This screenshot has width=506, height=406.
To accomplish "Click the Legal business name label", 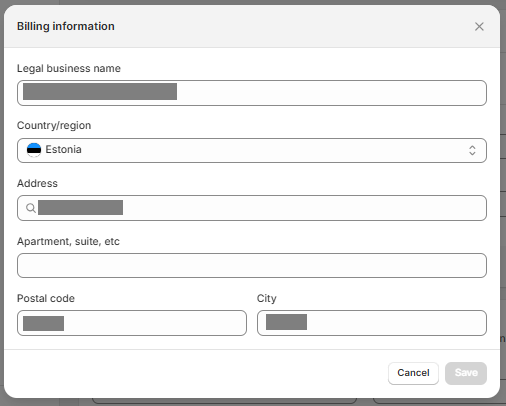I will pos(69,68).
